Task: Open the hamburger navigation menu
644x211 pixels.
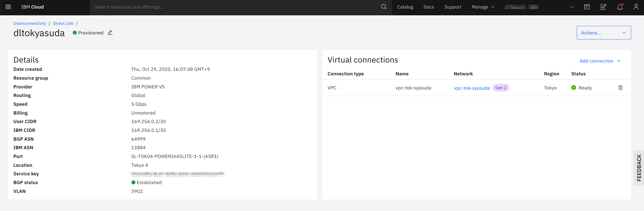Action: coord(8,7)
